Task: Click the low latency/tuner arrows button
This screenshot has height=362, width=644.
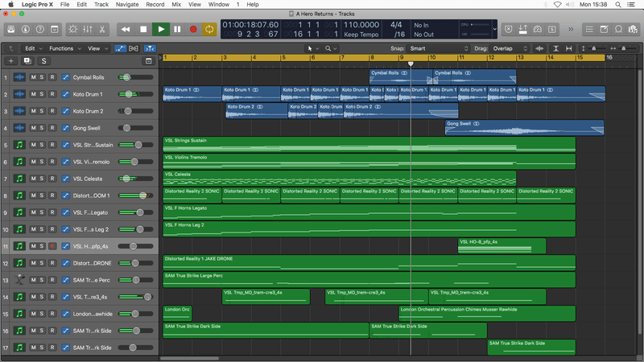Action: [x=522, y=29]
